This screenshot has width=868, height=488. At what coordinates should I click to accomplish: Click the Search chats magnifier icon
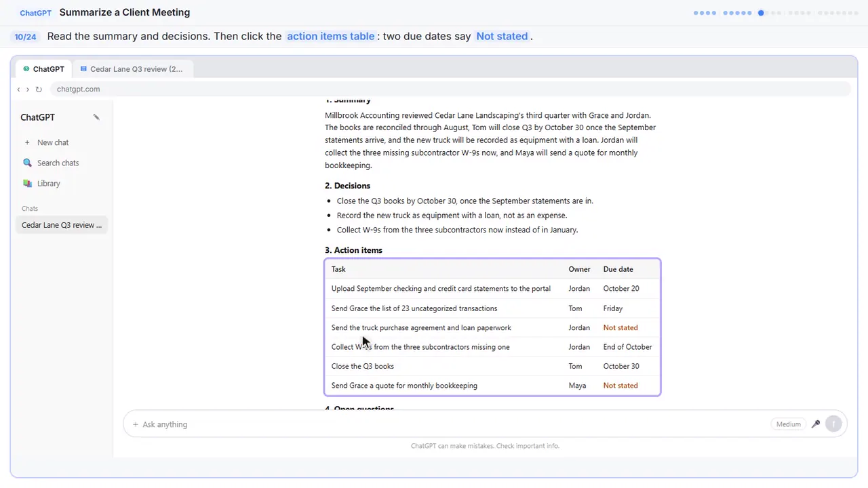[x=27, y=163]
